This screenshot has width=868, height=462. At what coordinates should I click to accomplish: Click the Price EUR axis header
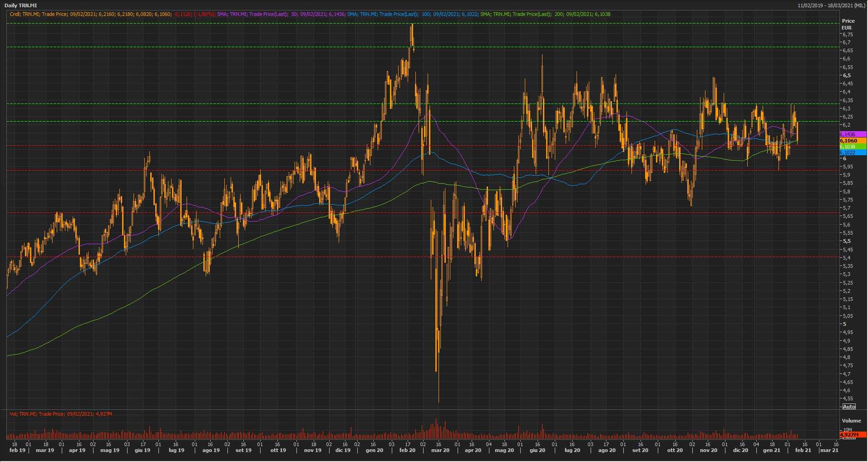[848, 24]
